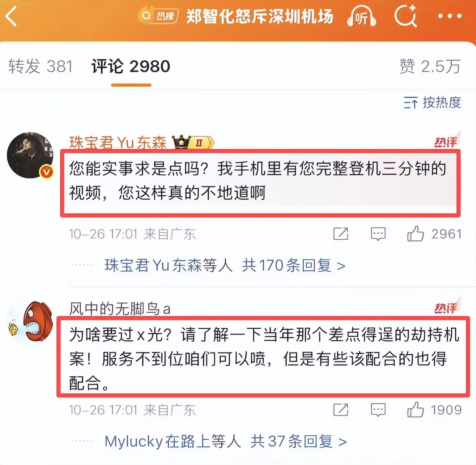Open the 赞 2.5万 likes tab
The width and height of the screenshot is (476, 465).
430,67
